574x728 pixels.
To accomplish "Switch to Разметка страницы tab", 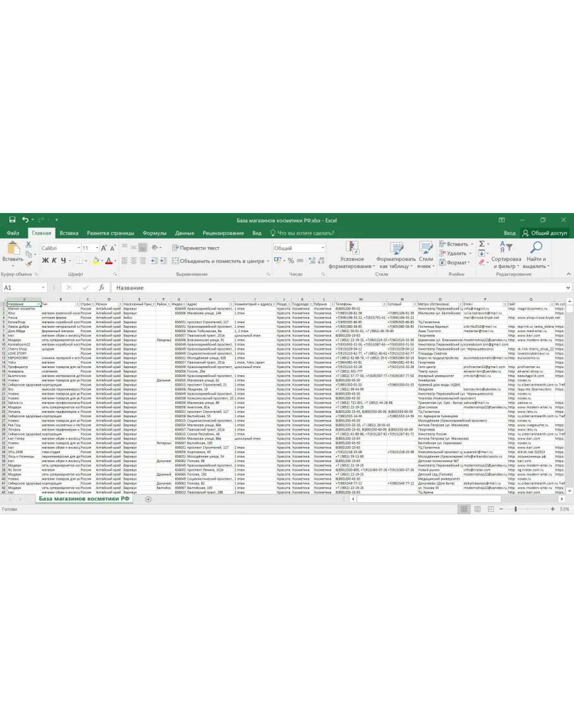I will 110,233.
